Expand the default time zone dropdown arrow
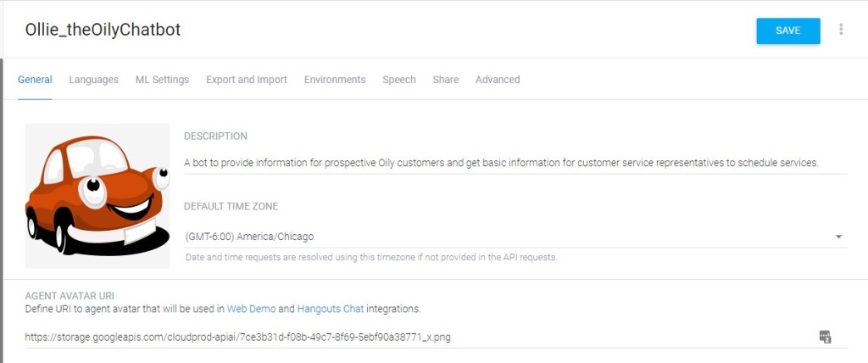 point(838,237)
